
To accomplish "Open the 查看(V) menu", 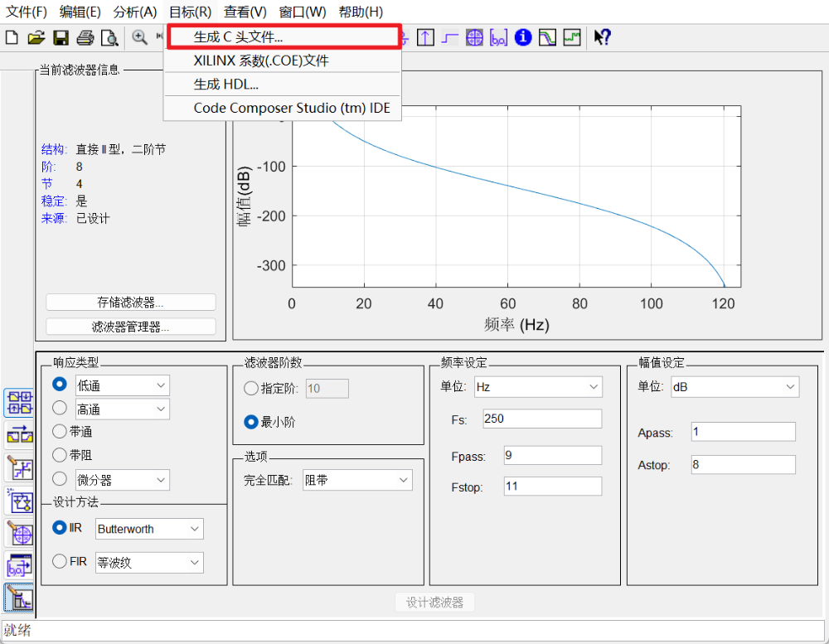I will pyautogui.click(x=245, y=12).
